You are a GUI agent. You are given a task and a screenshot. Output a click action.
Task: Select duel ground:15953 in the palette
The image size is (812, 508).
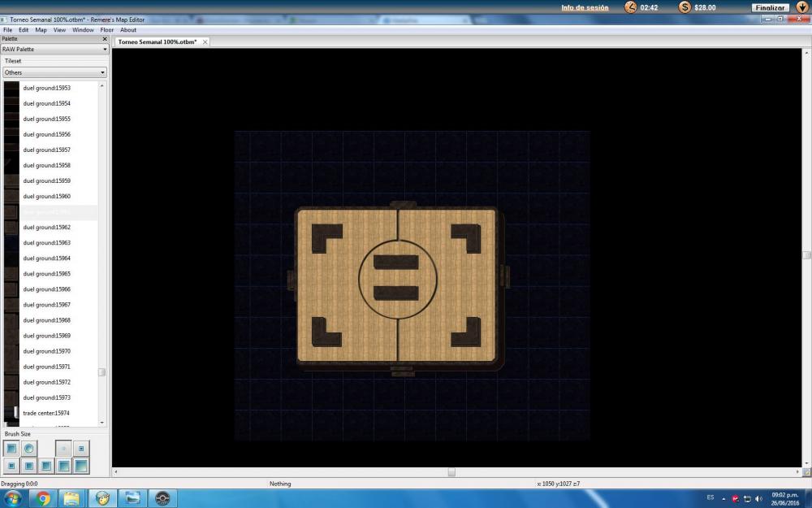[x=50, y=88]
